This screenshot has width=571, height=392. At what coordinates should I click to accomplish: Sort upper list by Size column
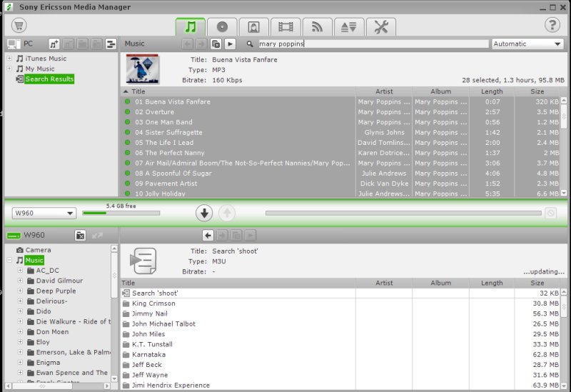[537, 91]
